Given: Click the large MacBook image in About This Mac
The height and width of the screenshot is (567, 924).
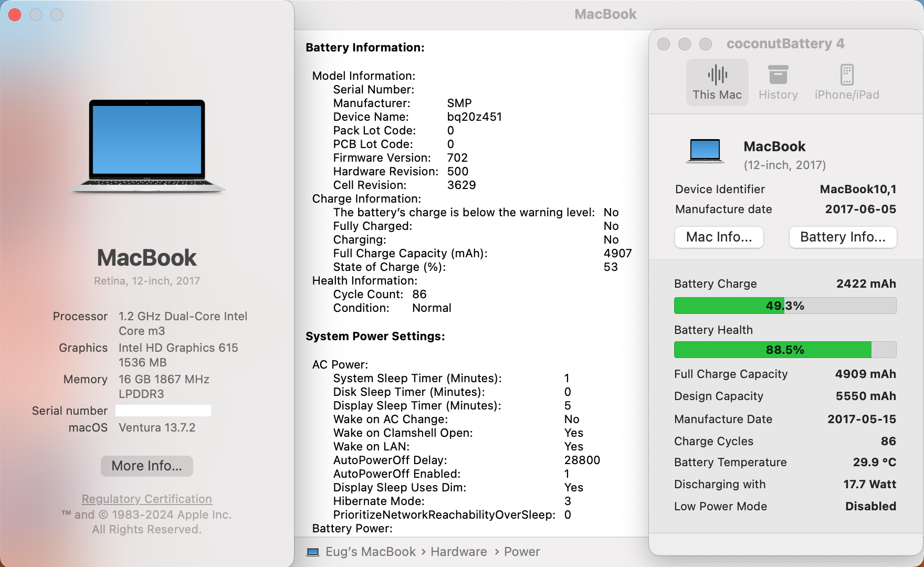Looking at the screenshot, I should [147, 146].
